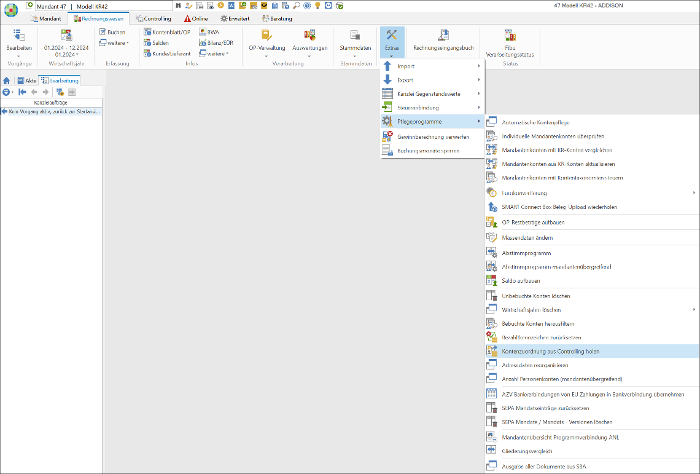Open Kunde/Lieferant in Infos group
This screenshot has height=474, width=700.
(167, 54)
